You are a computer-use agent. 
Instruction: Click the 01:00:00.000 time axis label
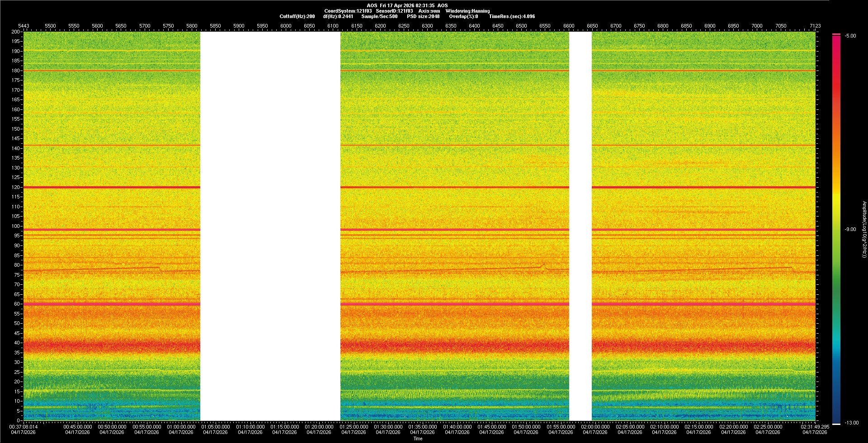181,426
